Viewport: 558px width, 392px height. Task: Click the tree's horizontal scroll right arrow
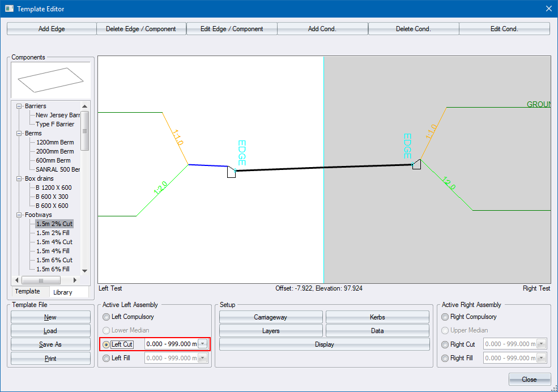coord(75,280)
